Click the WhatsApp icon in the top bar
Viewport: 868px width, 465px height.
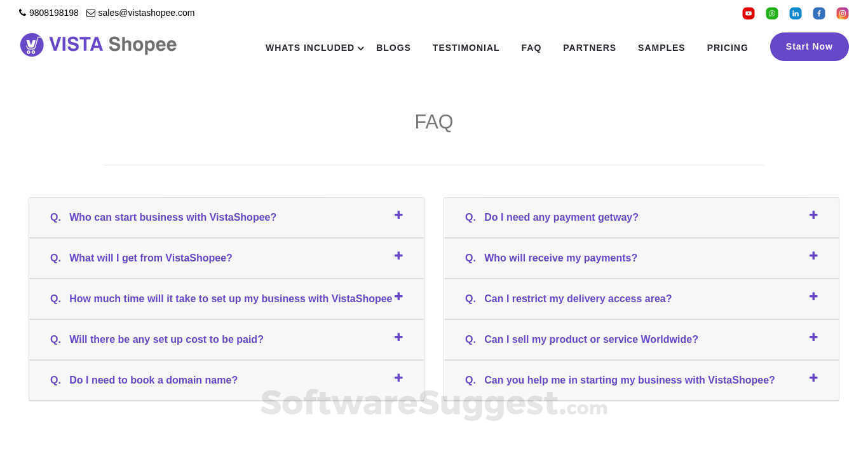point(772,13)
